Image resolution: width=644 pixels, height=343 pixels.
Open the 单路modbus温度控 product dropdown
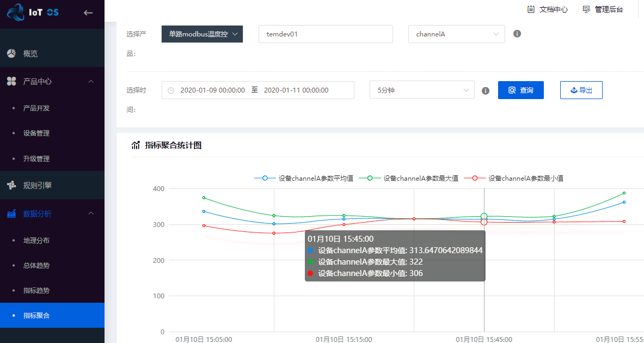coord(202,34)
